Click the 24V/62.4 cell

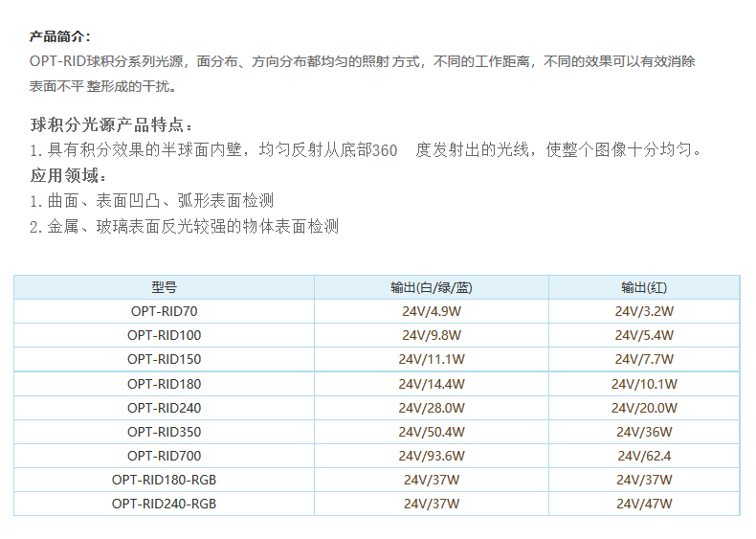644,456
